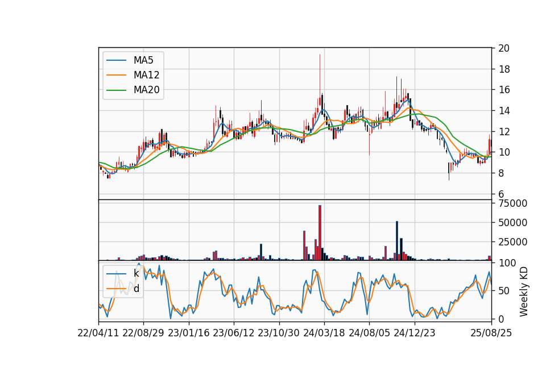Click the 24/03/18 date label
Viewport: 546px width, 392px height.
[x=324, y=333]
